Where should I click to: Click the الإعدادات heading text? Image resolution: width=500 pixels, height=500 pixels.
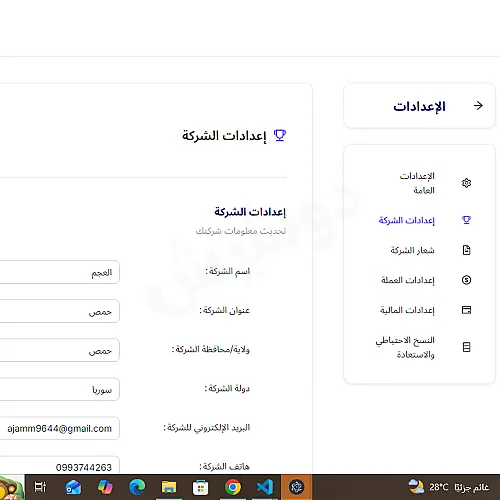click(419, 107)
